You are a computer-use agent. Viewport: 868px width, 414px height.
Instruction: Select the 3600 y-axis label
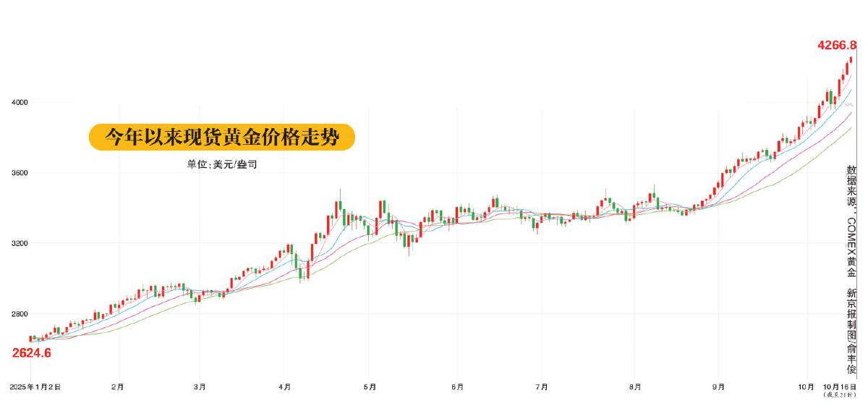tap(19, 173)
